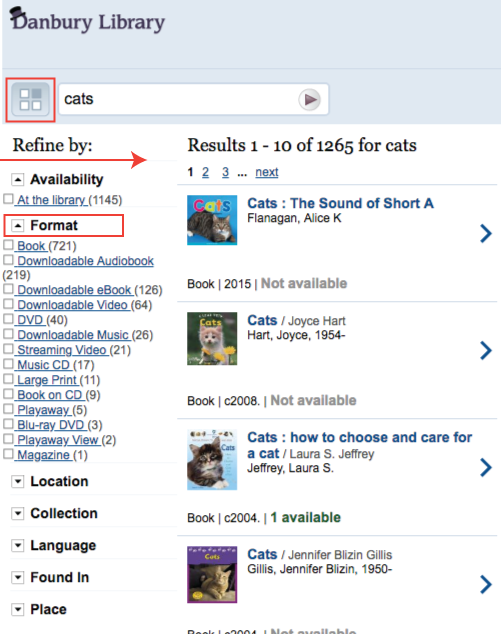
Task: Click the Danbury Library top hat logo
Action: 18,15
